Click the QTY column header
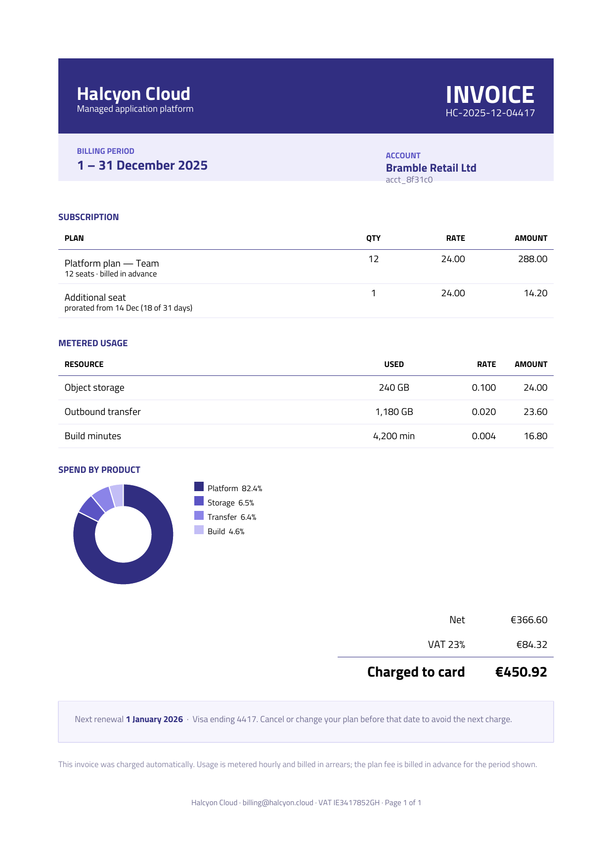Screen dimensions: 613x868 pyautogui.click(x=373, y=238)
